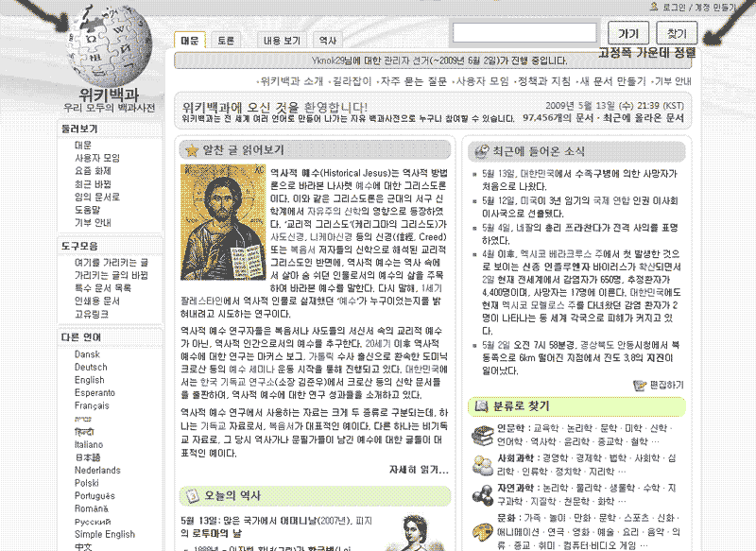Click the news icon beside 최근에 들어온 소식
The image size is (756, 551).
(482, 151)
